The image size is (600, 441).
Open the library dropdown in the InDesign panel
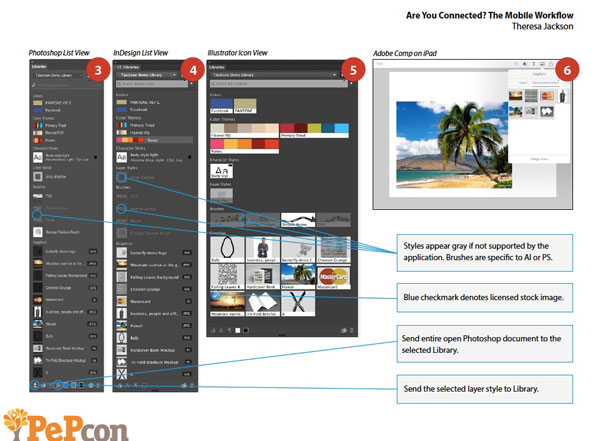pyautogui.click(x=147, y=75)
